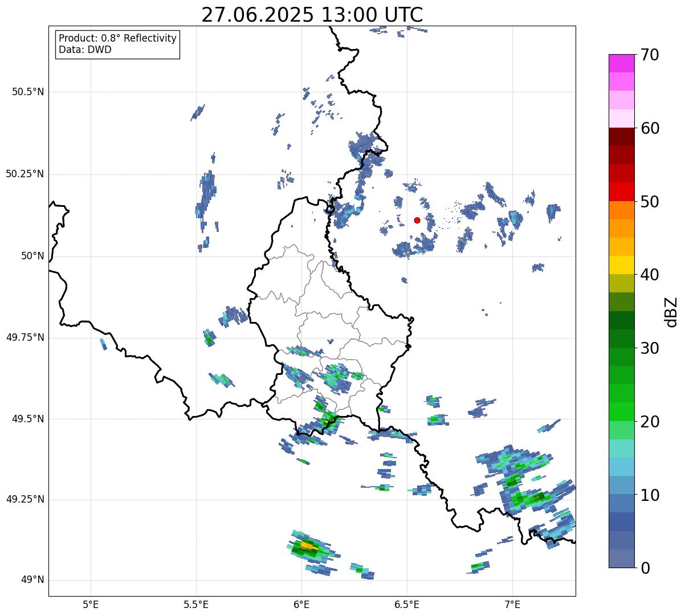
Task: Click the 6.5°E longitude label
Action: click(x=407, y=605)
